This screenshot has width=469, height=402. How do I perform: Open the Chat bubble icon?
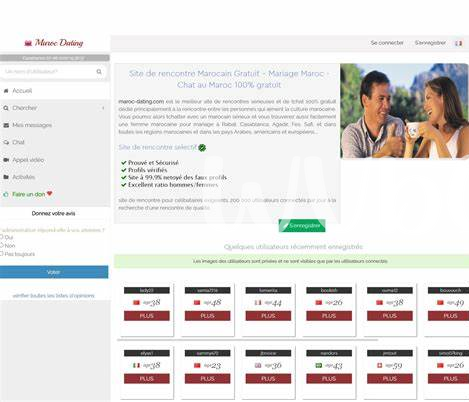click(6, 142)
